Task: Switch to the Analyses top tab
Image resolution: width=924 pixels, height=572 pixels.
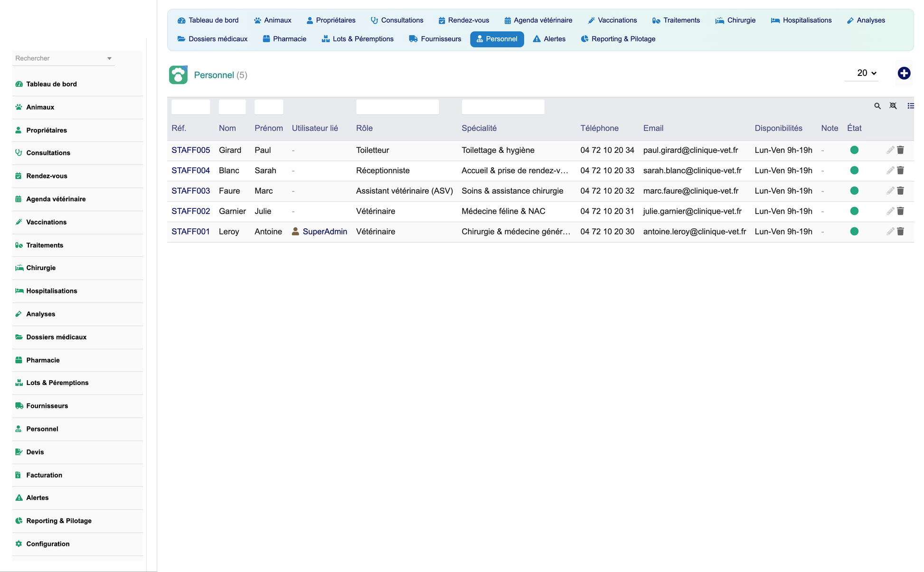Action: coord(866,20)
